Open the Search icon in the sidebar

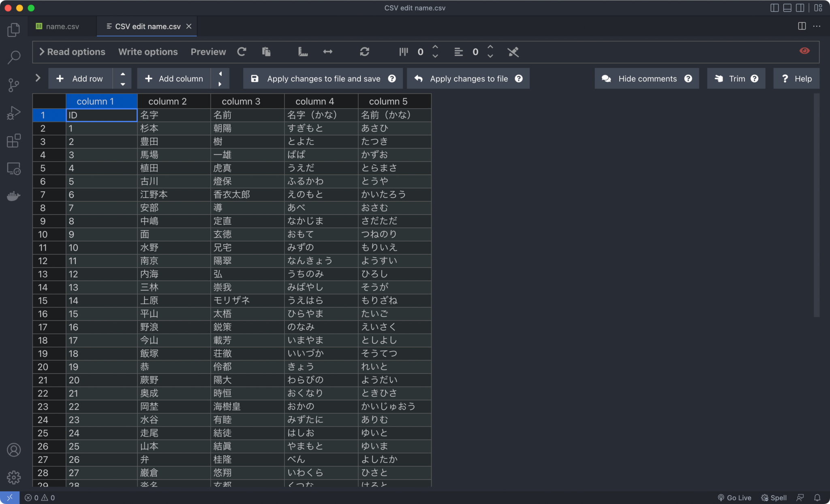(x=13, y=57)
